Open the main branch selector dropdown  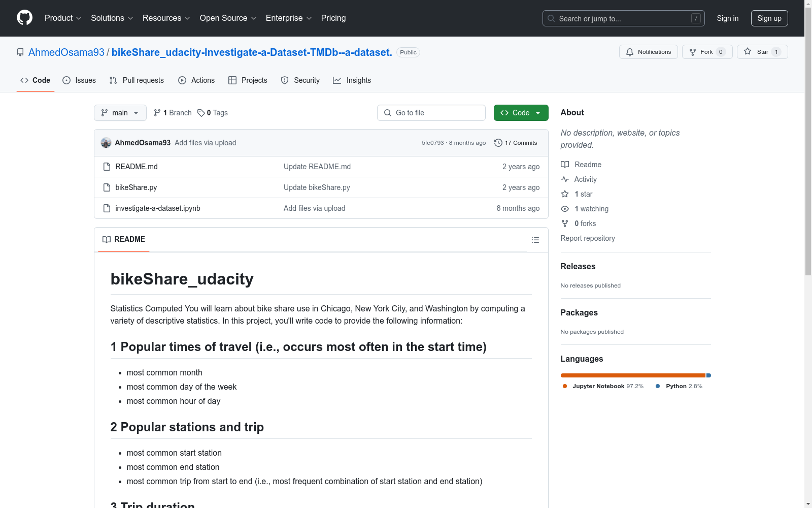click(x=120, y=113)
